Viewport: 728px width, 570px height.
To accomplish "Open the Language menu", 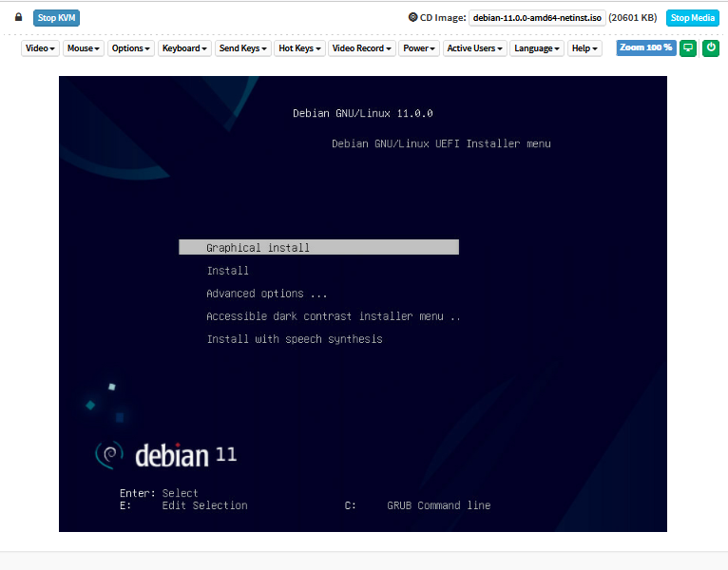I will [537, 48].
